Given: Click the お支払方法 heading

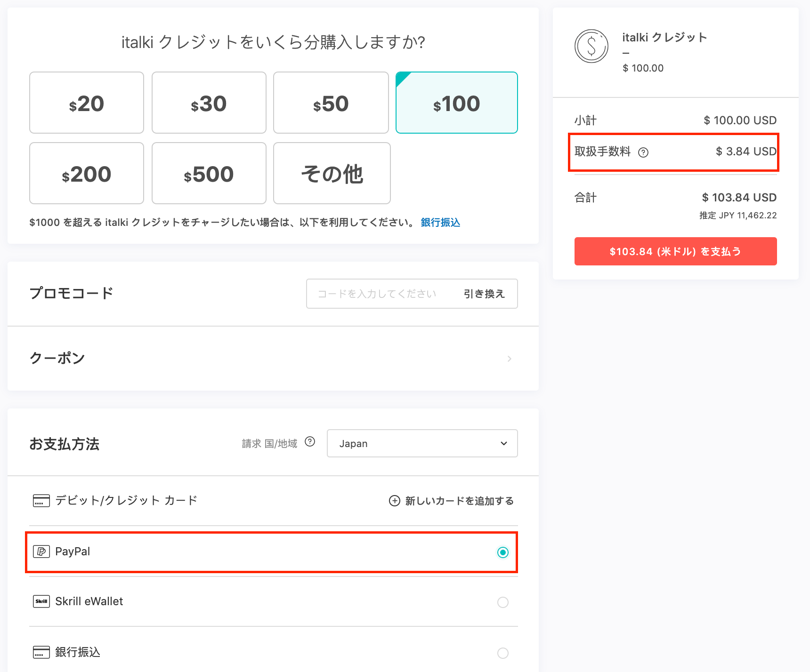Looking at the screenshot, I should point(65,444).
